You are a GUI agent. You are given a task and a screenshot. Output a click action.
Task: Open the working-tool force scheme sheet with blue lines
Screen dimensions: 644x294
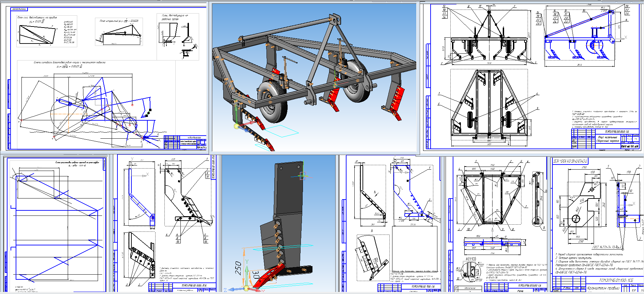pyautogui.click(x=56, y=224)
